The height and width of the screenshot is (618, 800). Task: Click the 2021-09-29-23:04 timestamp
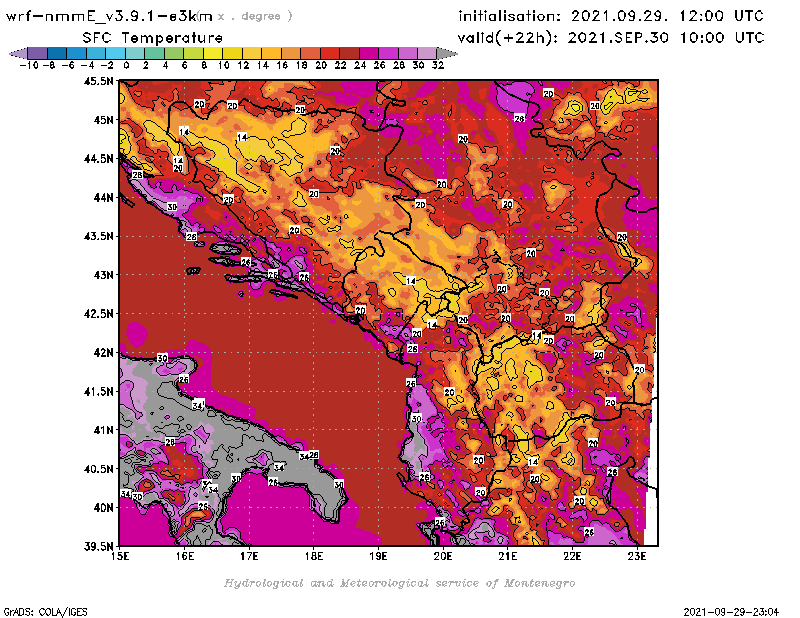tap(731, 612)
